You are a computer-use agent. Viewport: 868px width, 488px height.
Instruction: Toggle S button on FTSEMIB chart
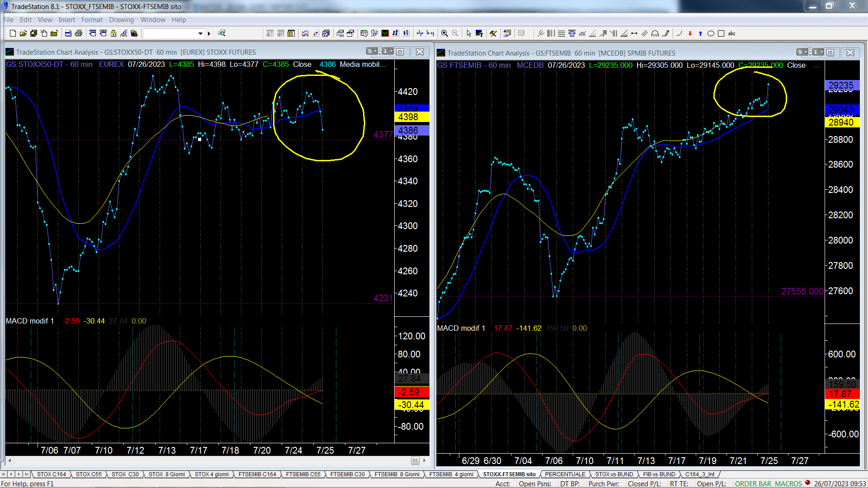[x=802, y=52]
